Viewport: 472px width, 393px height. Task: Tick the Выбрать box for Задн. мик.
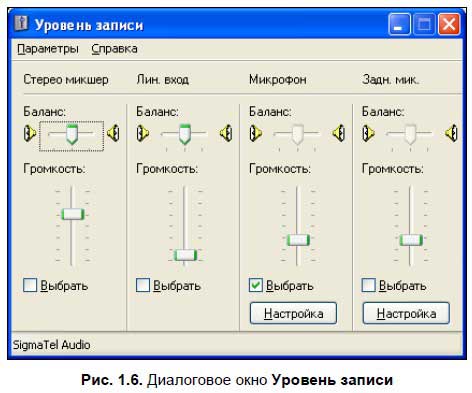tap(368, 285)
